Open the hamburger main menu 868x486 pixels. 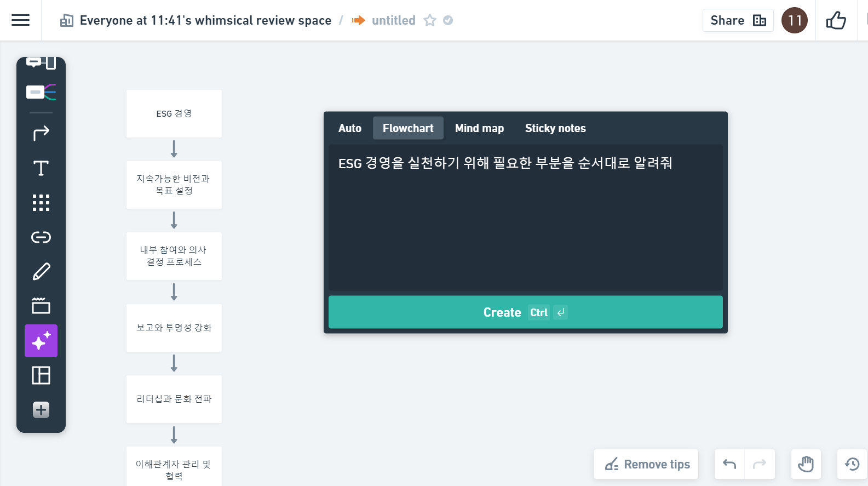coord(21,20)
